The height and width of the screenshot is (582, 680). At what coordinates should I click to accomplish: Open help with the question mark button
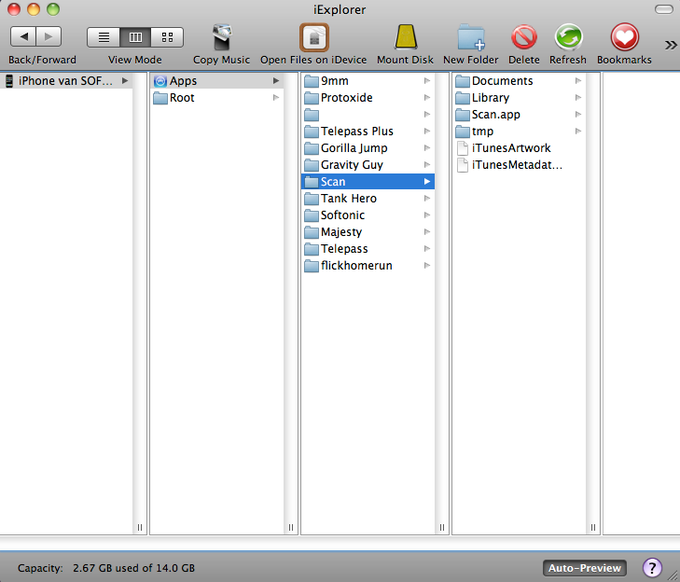(652, 567)
